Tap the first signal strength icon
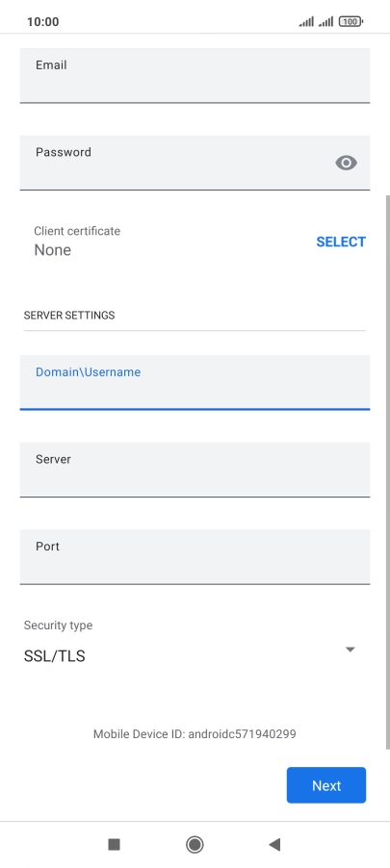Viewport: 390px width, 868px height. click(x=306, y=21)
